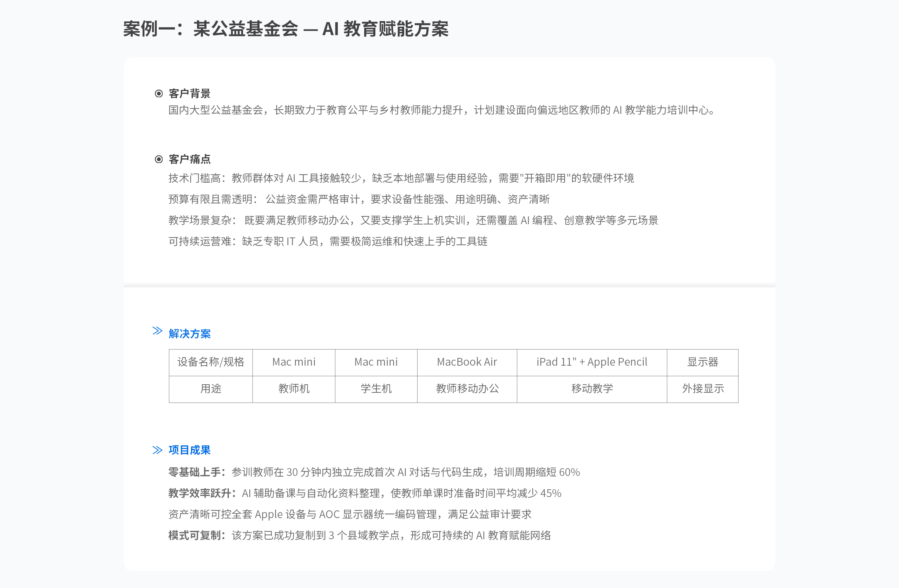Screen dimensions: 899x588
Task: Click the 学生机 table cell
Action: tap(376, 389)
